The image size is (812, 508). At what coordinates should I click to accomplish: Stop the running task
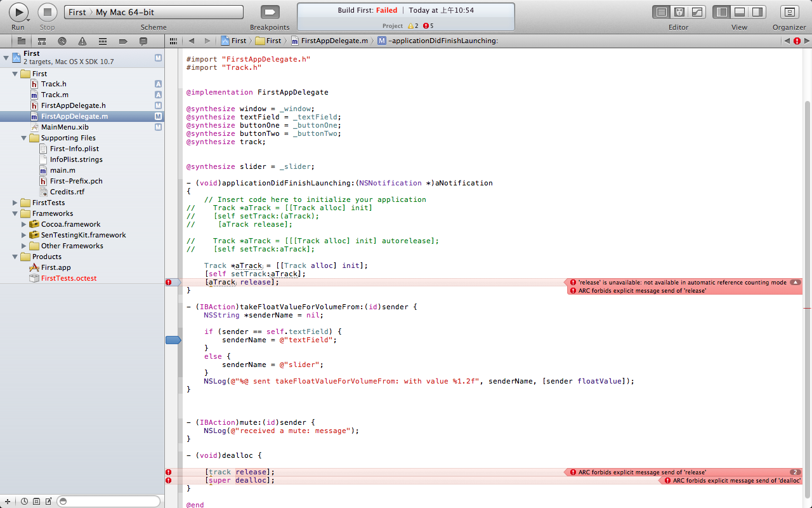[48, 12]
